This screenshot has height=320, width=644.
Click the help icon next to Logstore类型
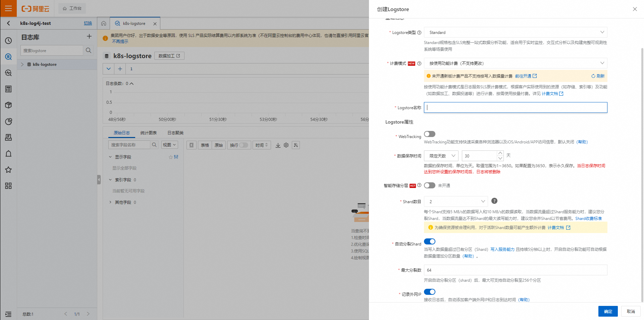(x=419, y=33)
